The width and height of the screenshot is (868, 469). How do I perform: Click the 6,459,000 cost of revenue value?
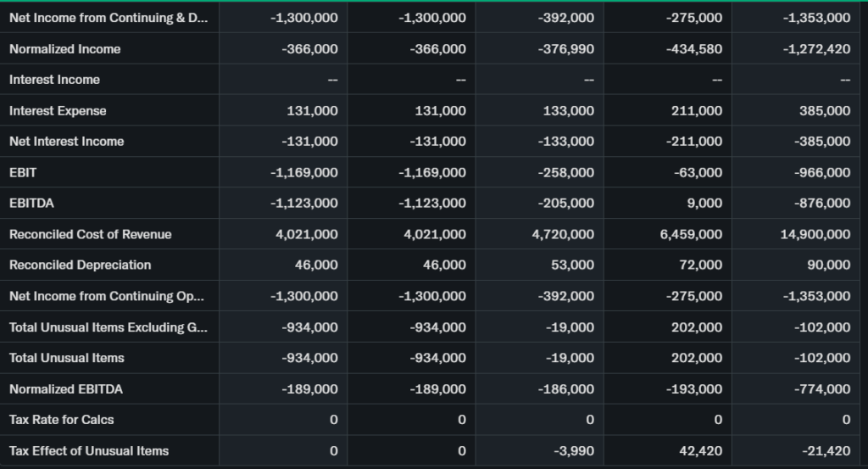691,234
